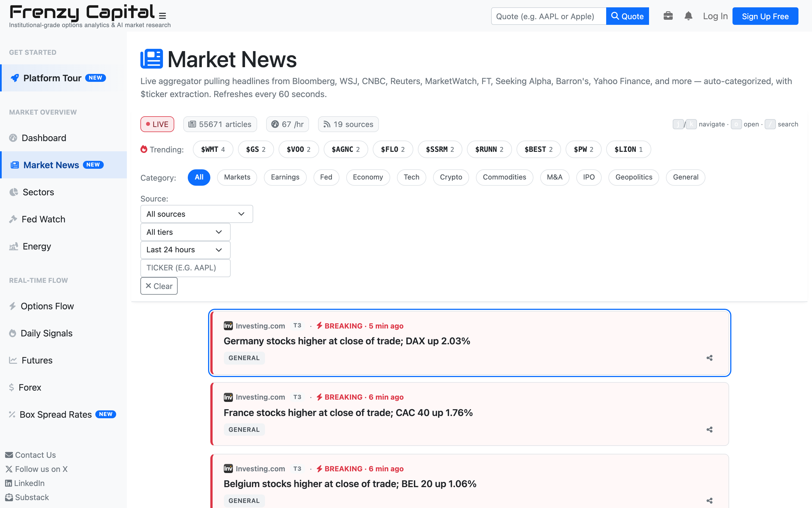Viewport: 812px width, 508px height.
Task: Click the Clear filters button
Action: [159, 286]
